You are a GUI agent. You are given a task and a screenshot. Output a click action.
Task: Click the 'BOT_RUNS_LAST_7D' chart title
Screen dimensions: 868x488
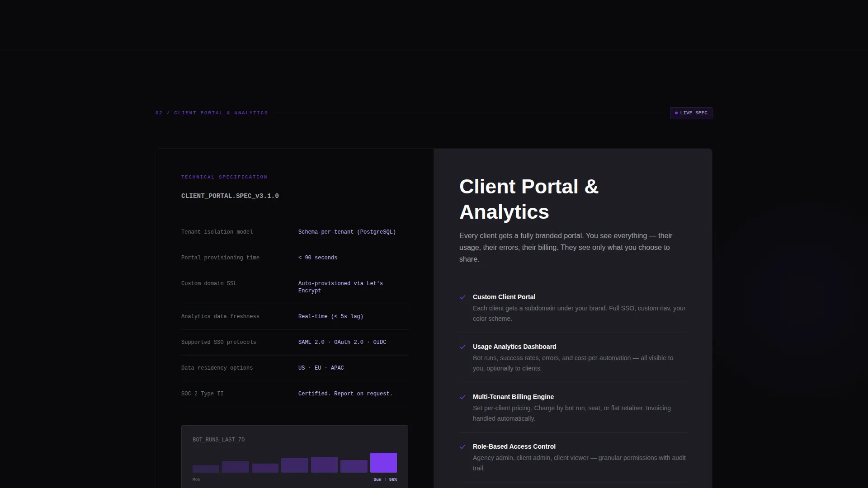tap(218, 440)
